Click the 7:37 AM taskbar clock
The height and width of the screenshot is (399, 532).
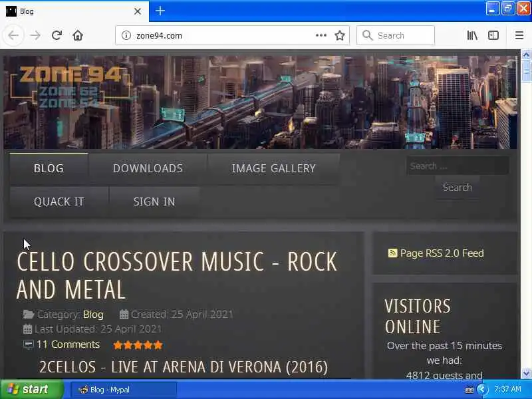507,389
